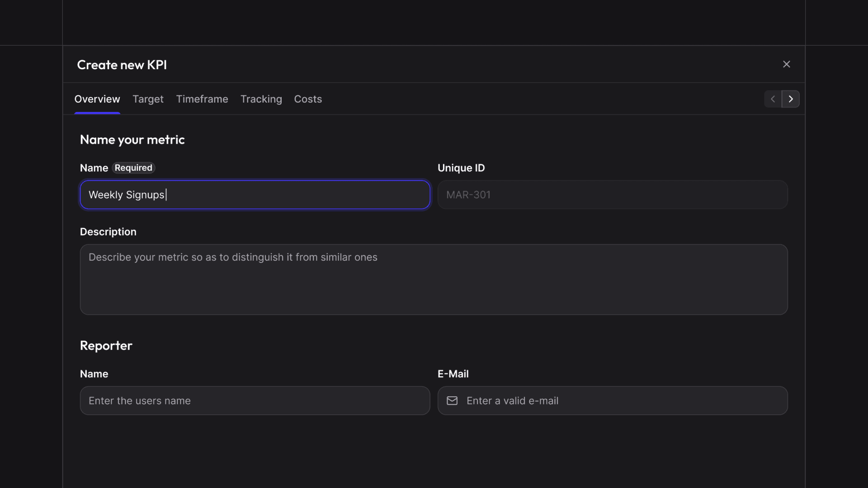Screen dimensions: 868x488
Task: Click the 'Description' label
Action: click(108, 232)
